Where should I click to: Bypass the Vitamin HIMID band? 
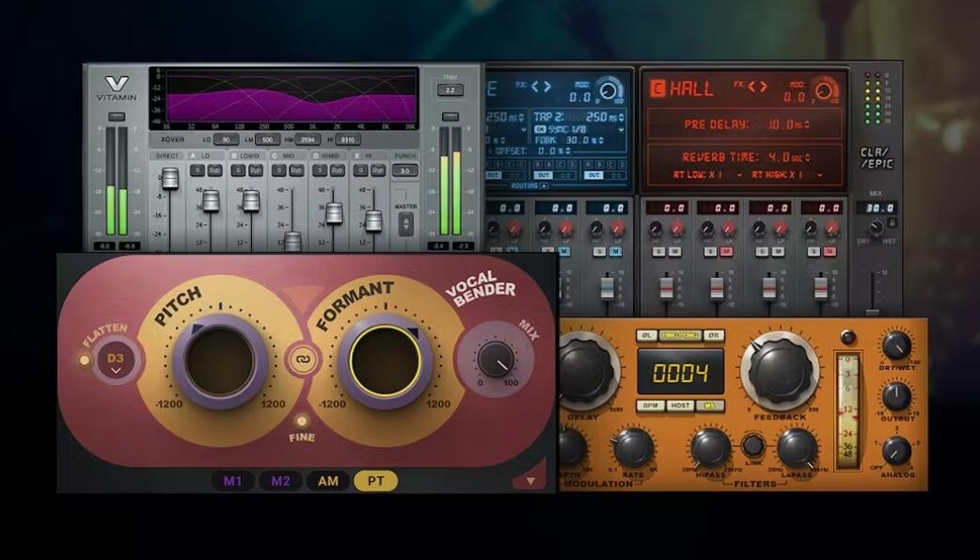point(338,170)
